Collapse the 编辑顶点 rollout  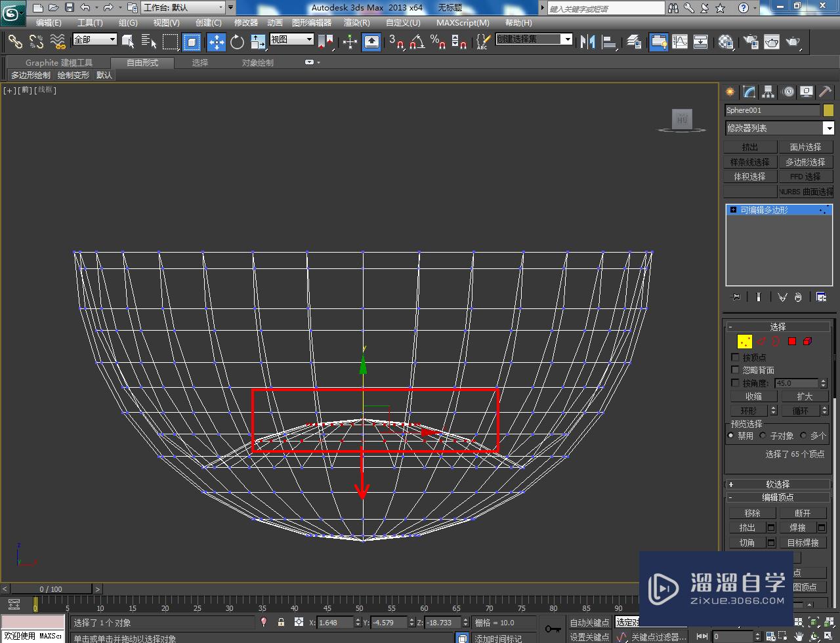[x=778, y=497]
